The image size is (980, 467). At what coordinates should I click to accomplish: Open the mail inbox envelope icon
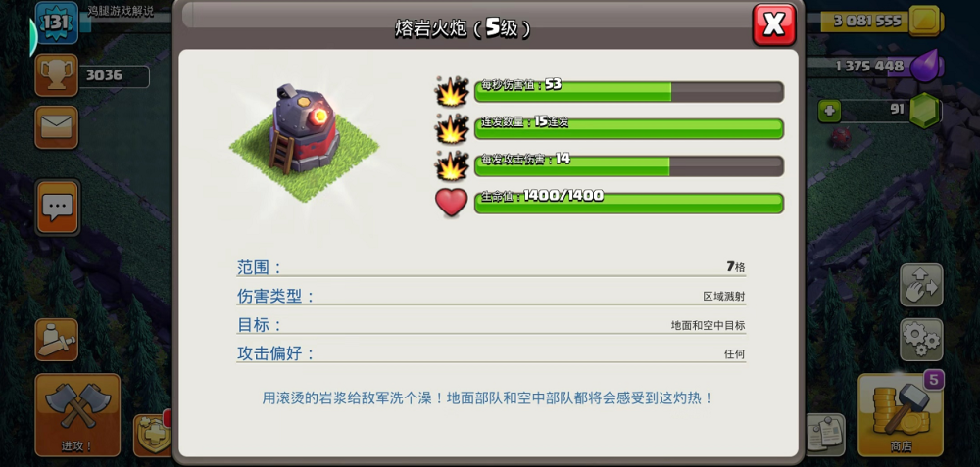(x=56, y=127)
